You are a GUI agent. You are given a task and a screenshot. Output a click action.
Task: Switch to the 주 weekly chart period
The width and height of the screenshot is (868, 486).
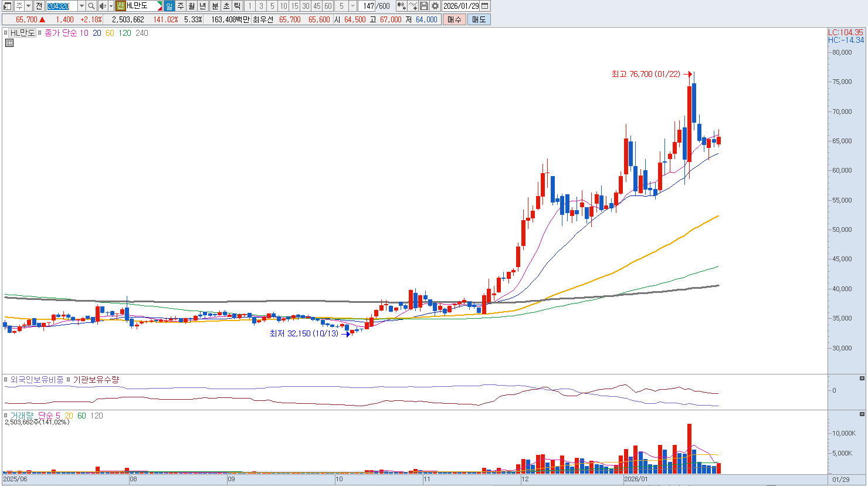[181, 6]
